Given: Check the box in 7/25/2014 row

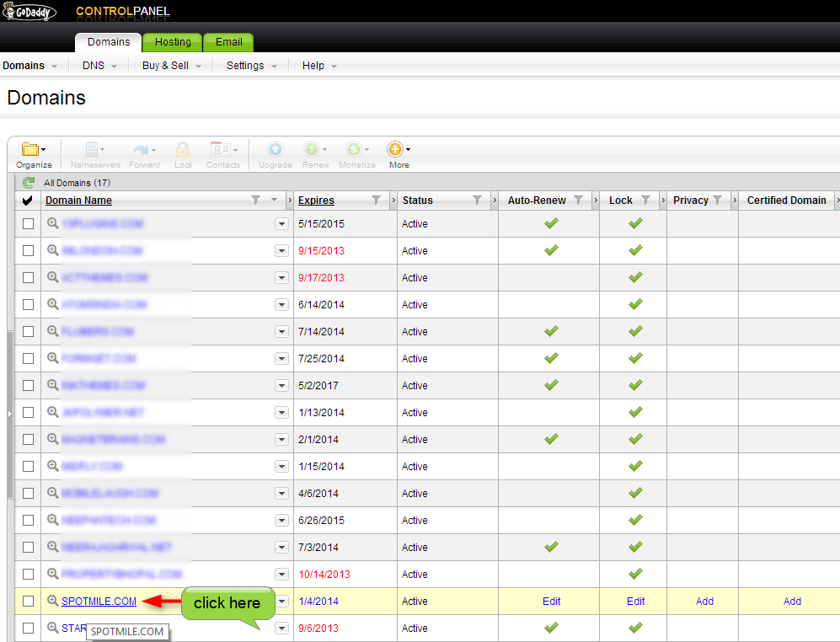Looking at the screenshot, I should [29, 359].
